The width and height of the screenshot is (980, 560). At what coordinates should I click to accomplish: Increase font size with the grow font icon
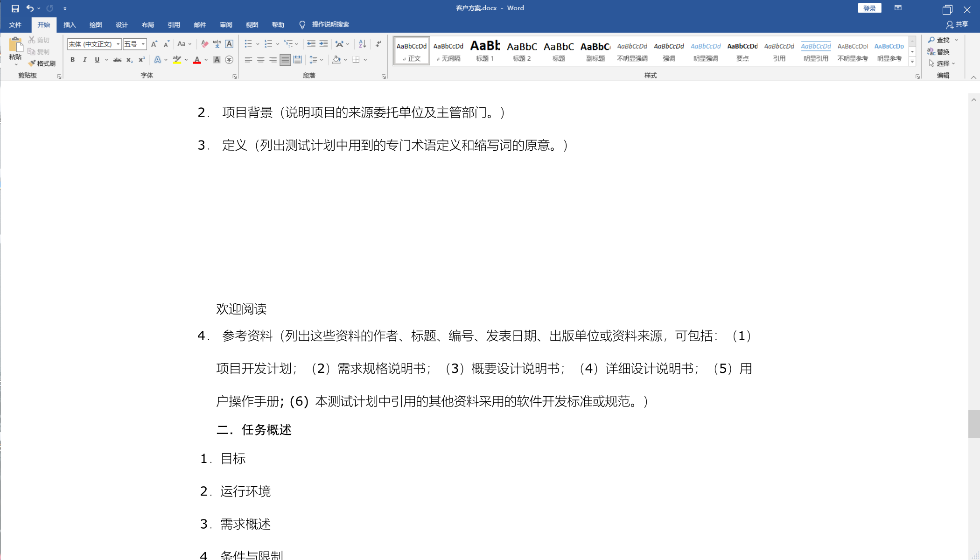click(154, 44)
